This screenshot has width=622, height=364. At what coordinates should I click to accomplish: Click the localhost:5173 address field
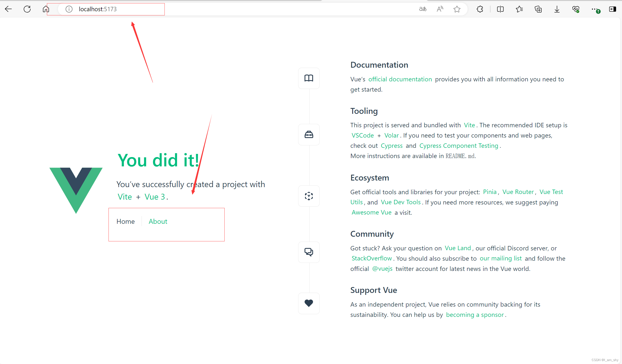point(98,9)
